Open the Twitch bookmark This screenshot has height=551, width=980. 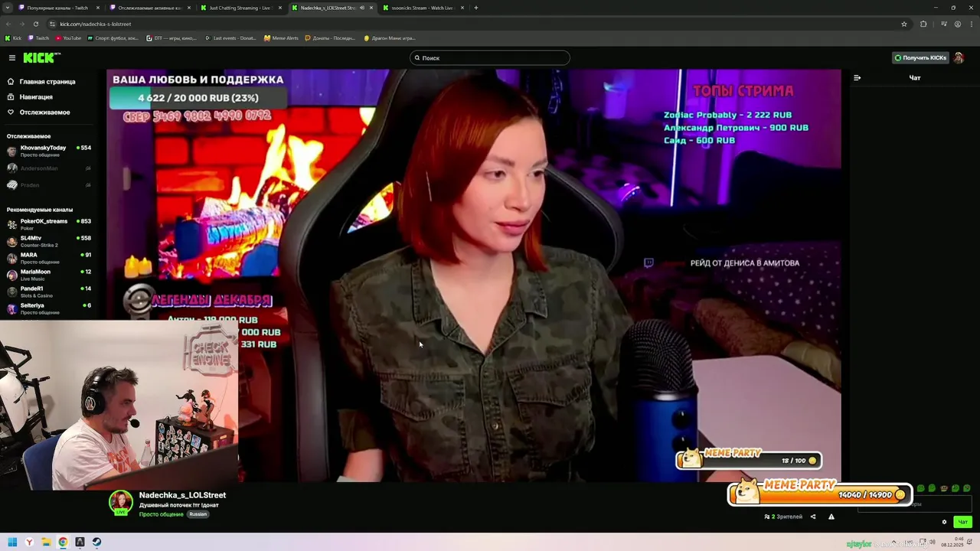(x=38, y=37)
